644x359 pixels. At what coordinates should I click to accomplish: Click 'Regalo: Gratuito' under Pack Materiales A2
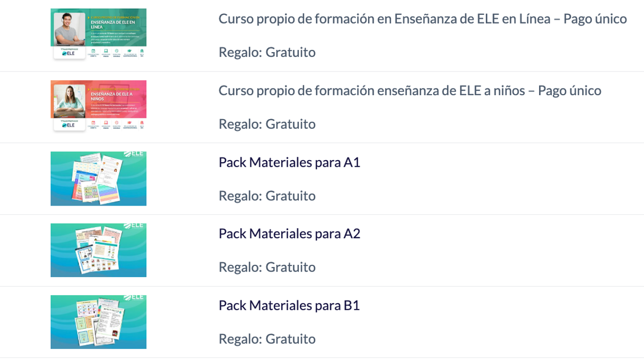tap(267, 267)
